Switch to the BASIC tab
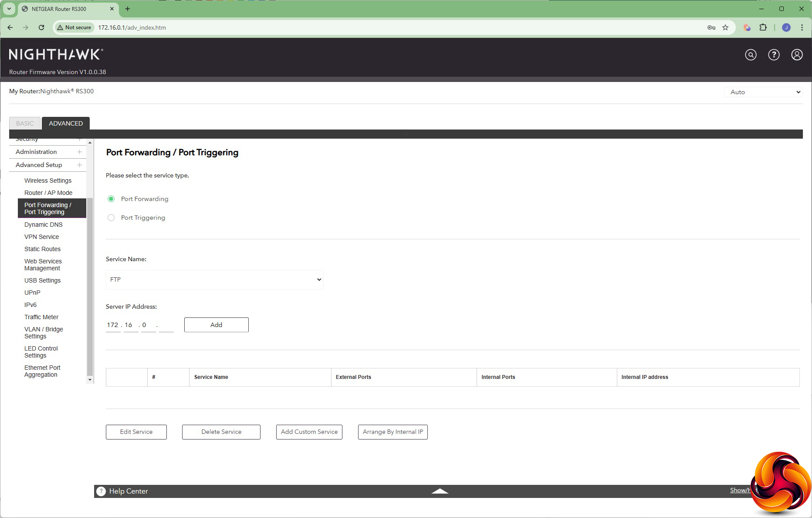The height and width of the screenshot is (518, 812). tap(25, 123)
